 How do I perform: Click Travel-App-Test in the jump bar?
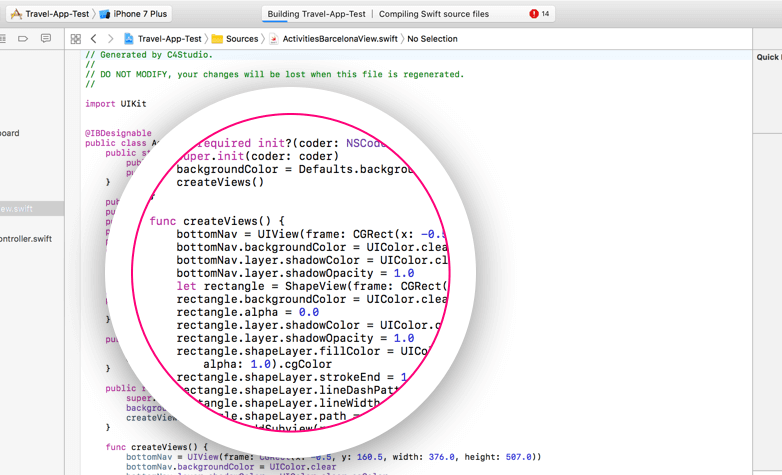click(170, 38)
